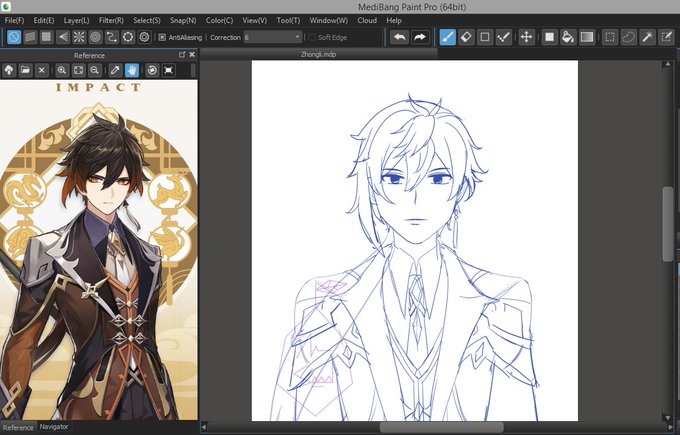
Task: Select the Gradient tool
Action: click(x=586, y=37)
